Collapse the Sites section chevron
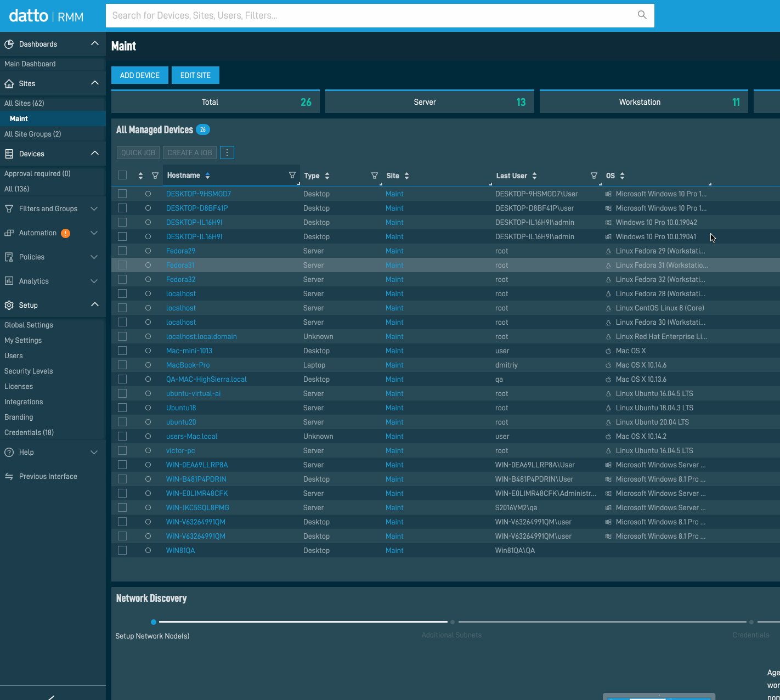This screenshot has width=780, height=700. (x=94, y=83)
